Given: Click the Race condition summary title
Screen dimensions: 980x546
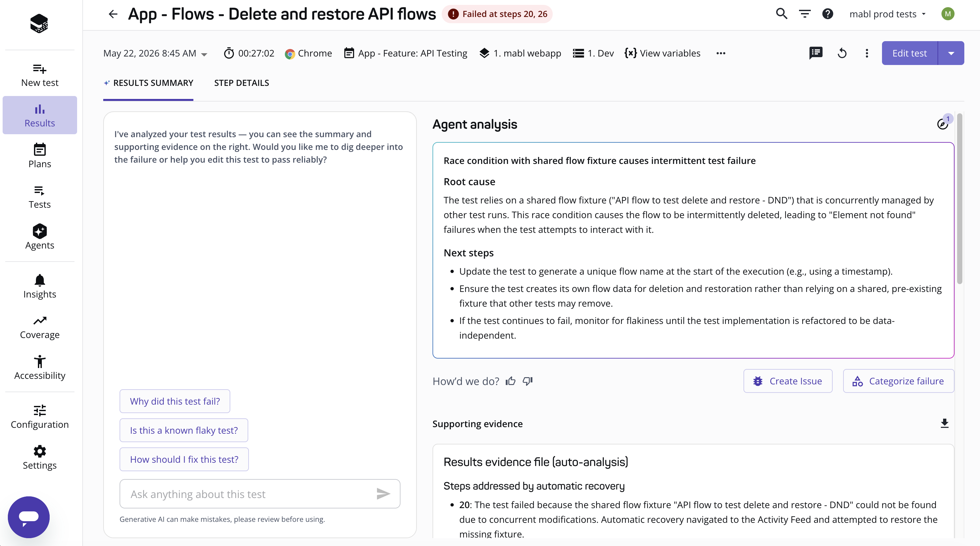Looking at the screenshot, I should tap(599, 161).
